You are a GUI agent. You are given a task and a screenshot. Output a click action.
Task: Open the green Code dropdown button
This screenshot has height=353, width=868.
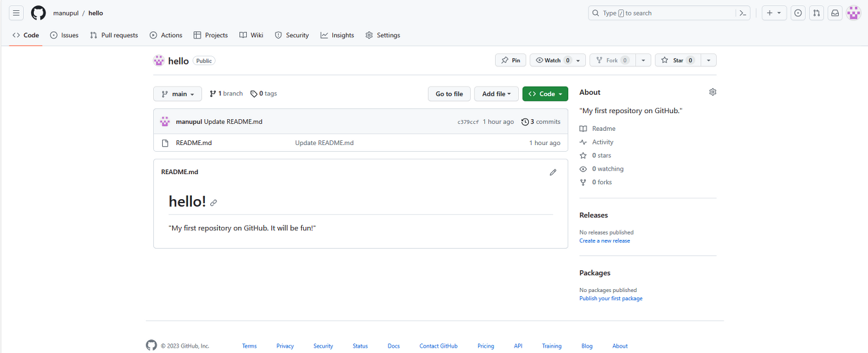545,94
